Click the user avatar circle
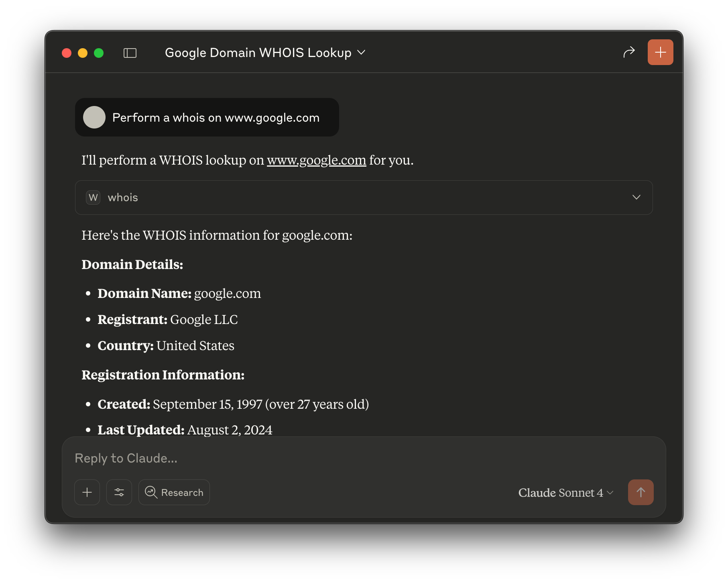Viewport: 728px width, 583px height. 94,117
